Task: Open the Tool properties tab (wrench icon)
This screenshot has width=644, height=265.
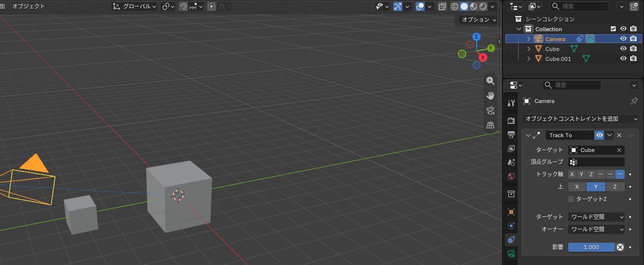Action: click(x=511, y=103)
